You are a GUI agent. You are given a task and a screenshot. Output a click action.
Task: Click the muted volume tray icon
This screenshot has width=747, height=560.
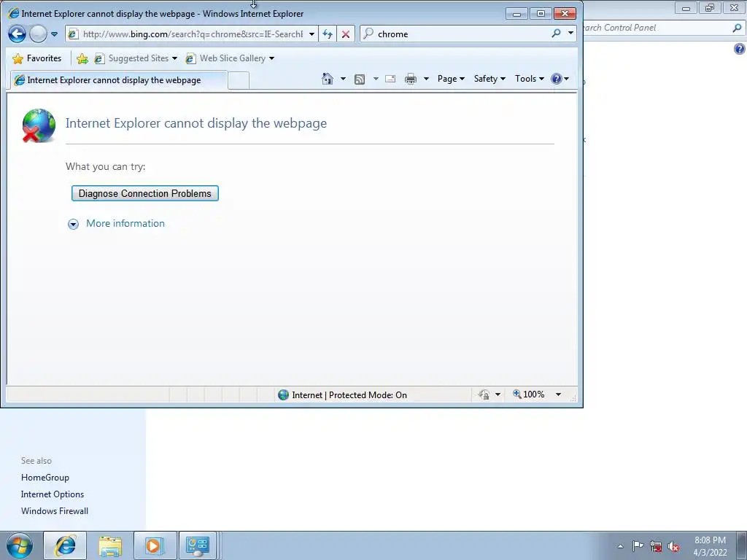(673, 547)
